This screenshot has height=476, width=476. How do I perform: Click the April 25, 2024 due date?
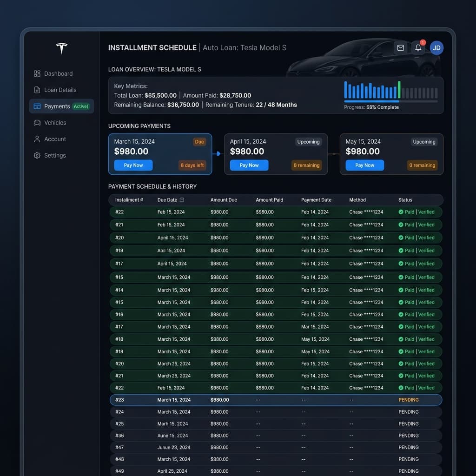click(172, 471)
